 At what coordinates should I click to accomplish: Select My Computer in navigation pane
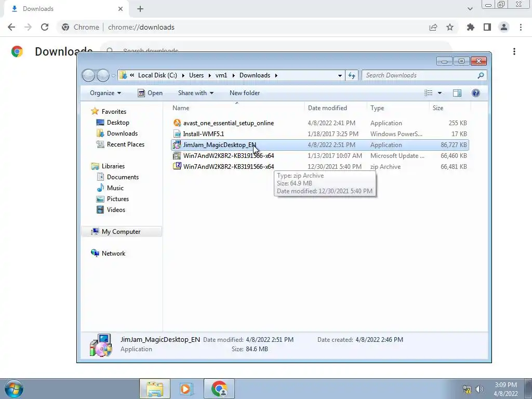coord(121,232)
